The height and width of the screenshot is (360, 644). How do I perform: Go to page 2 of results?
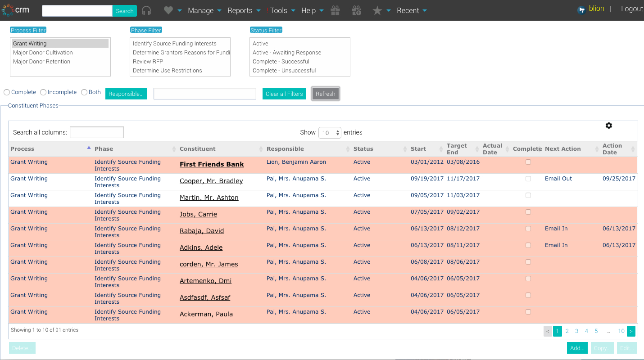pyautogui.click(x=567, y=331)
